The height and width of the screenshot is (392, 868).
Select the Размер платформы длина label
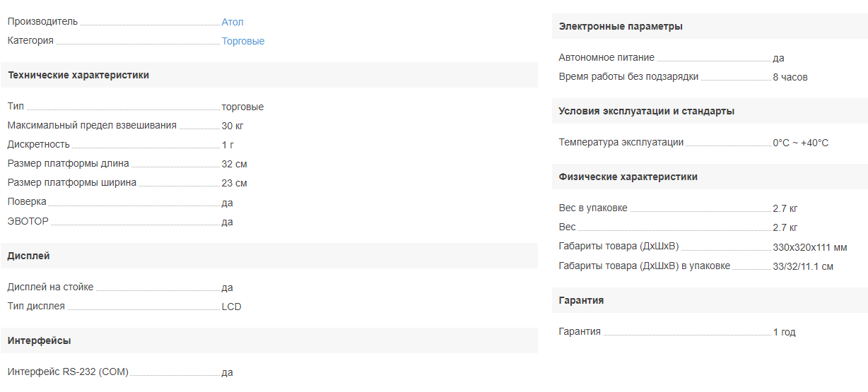pos(68,164)
